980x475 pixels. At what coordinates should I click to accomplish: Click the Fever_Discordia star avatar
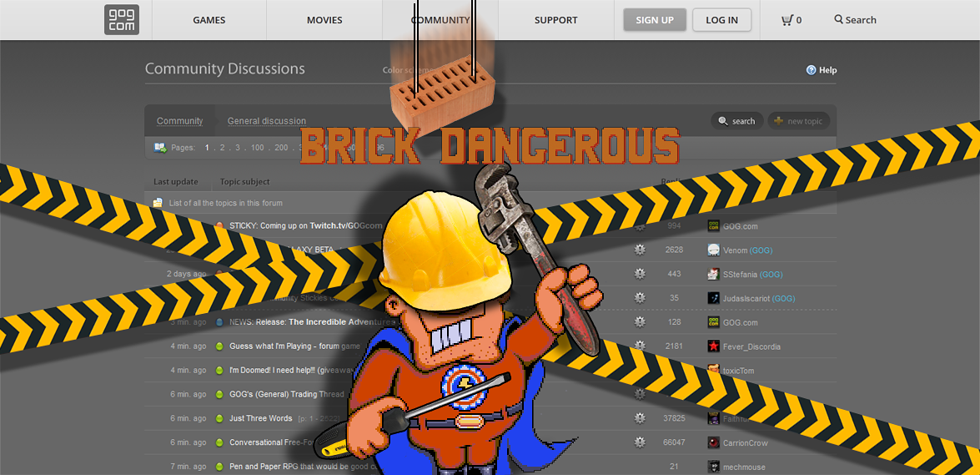[713, 346]
